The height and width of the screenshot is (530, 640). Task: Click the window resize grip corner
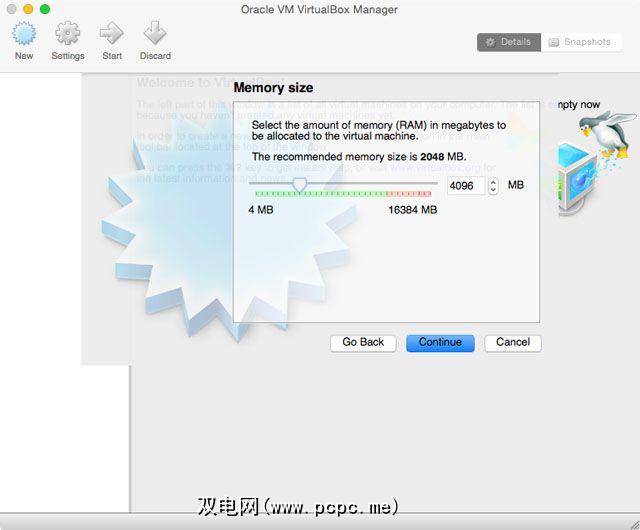[634, 524]
